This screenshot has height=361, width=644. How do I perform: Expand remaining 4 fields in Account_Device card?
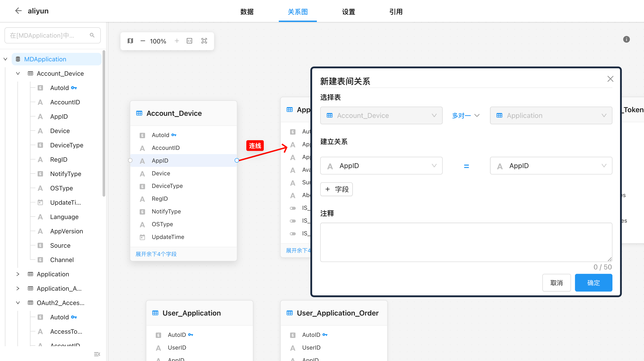pyautogui.click(x=156, y=254)
